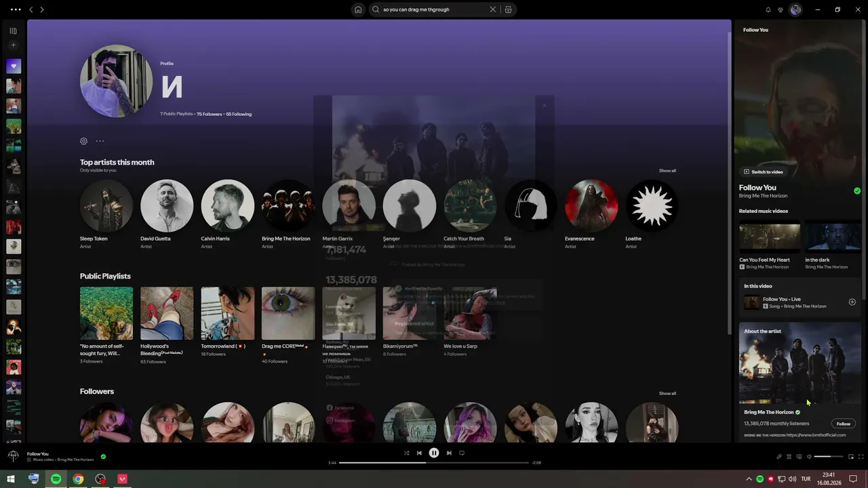
Task: Pause the current track
Action: pyautogui.click(x=434, y=453)
